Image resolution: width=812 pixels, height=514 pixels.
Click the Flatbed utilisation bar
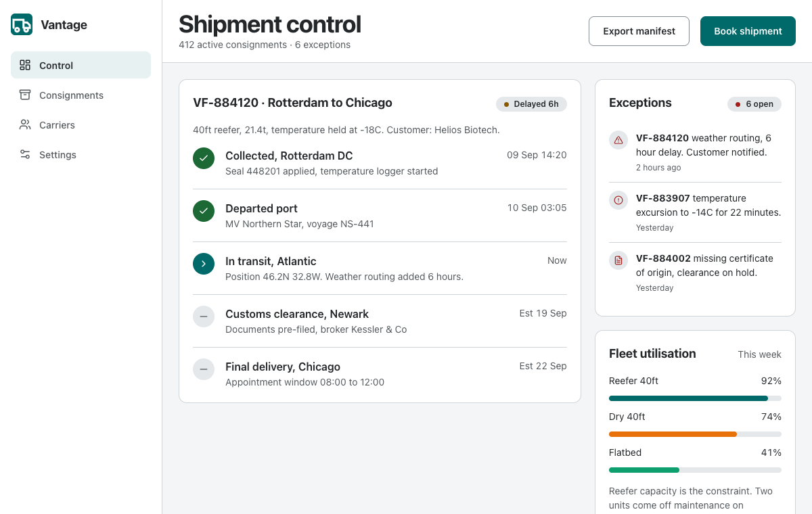click(x=695, y=470)
